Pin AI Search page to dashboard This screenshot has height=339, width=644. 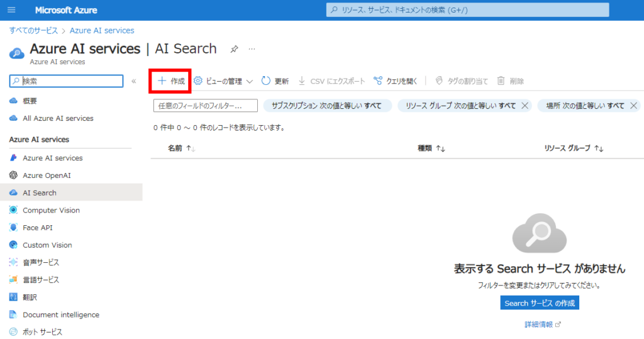click(x=234, y=49)
